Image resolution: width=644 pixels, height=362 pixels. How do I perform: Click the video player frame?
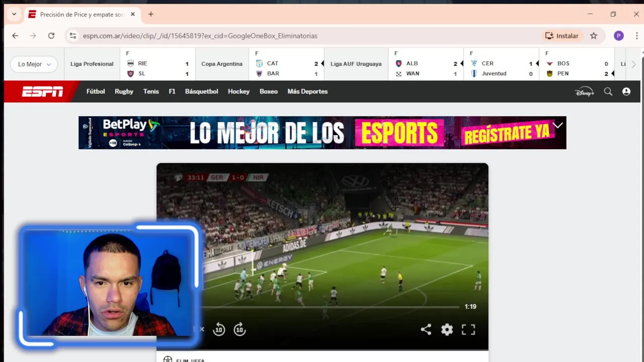322,256
